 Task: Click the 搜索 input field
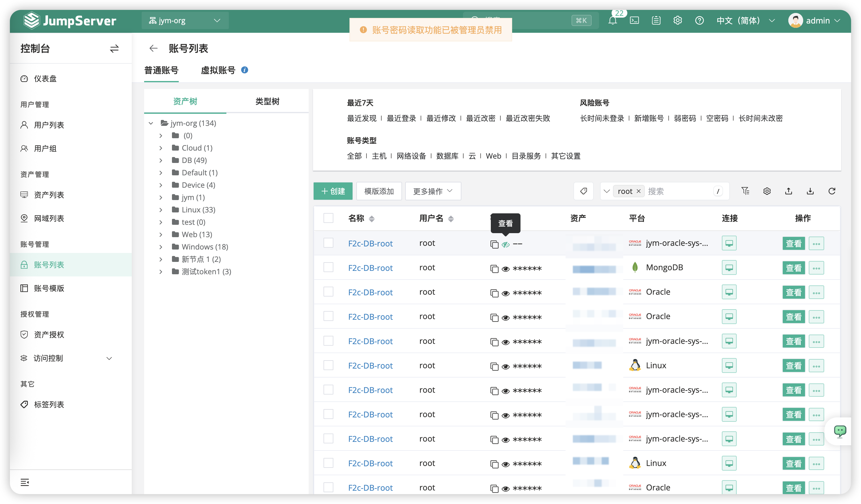(679, 191)
